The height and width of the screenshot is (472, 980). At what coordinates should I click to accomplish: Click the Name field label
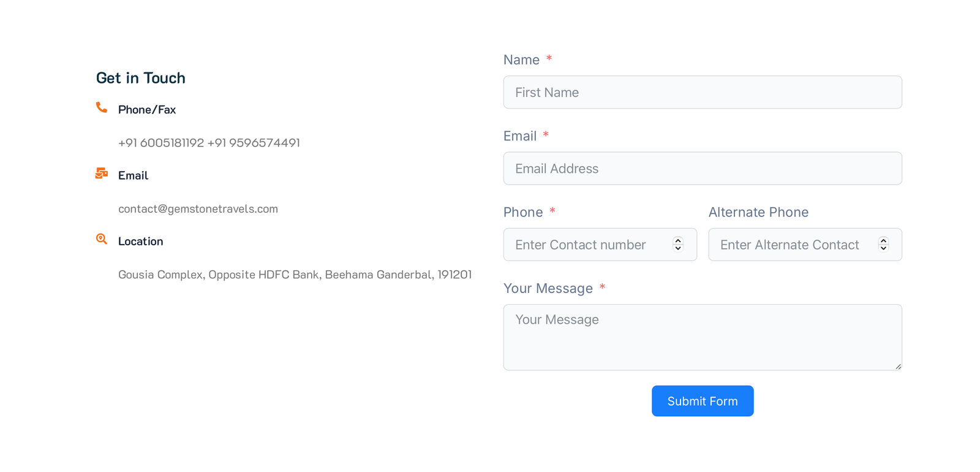(522, 60)
